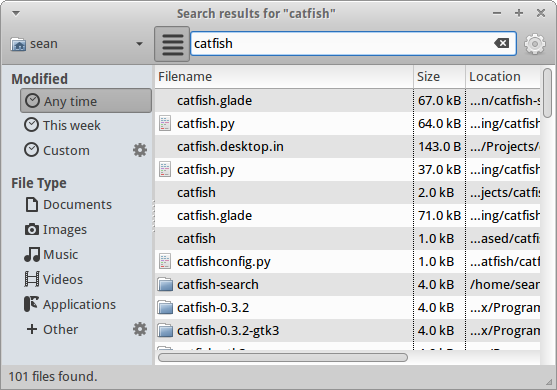Click the clock icon next to This week
This screenshot has width=557, height=390.
[x=32, y=125]
